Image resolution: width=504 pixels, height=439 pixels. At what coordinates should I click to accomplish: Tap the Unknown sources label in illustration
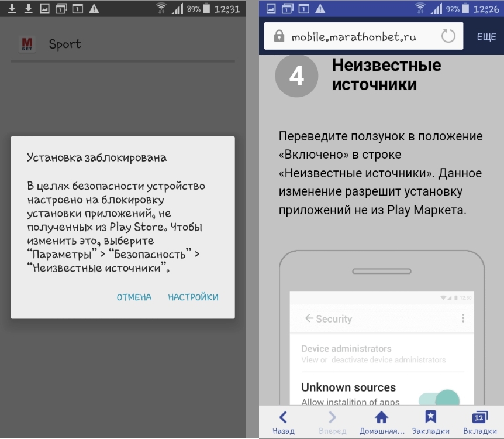point(348,387)
